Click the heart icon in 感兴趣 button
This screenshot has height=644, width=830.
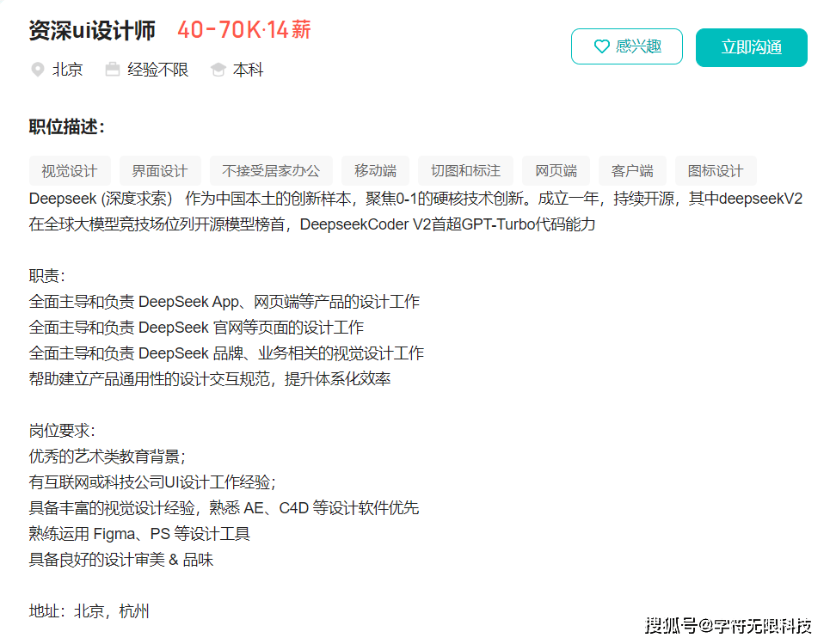pyautogui.click(x=601, y=46)
